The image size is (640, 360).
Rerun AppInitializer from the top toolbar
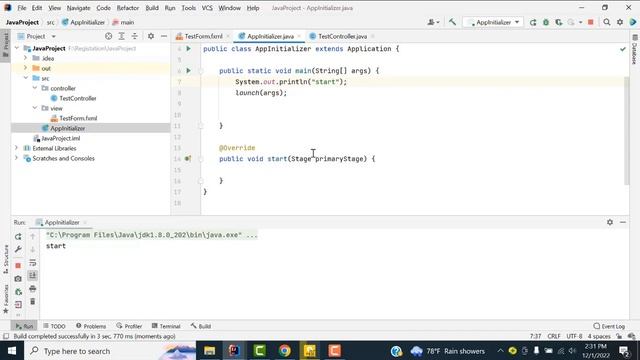click(x=533, y=22)
